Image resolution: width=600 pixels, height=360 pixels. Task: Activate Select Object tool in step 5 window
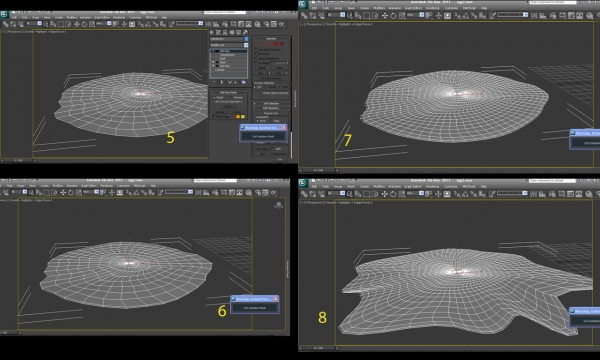point(46,24)
